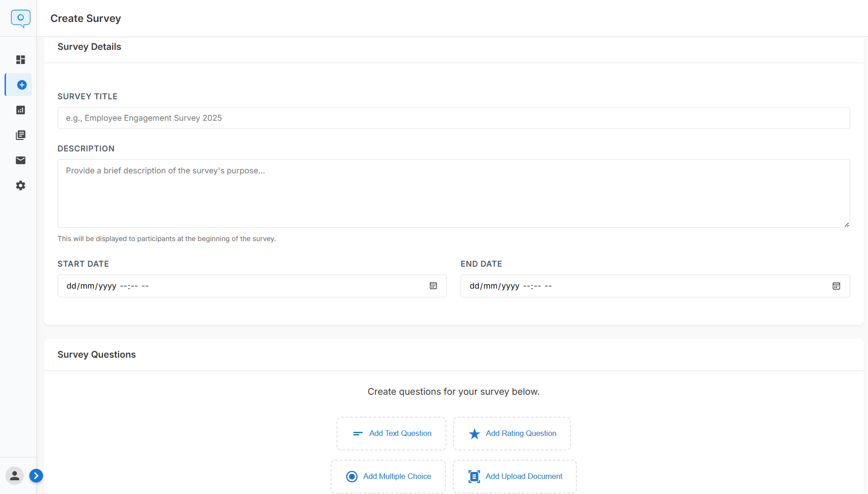Open the Start Date calendar picker

(x=433, y=286)
